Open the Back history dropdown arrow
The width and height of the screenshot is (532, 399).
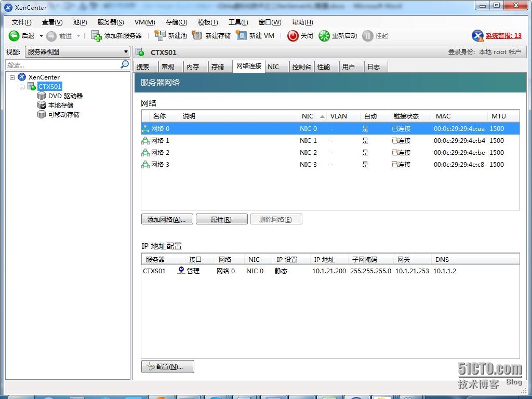click(41, 36)
